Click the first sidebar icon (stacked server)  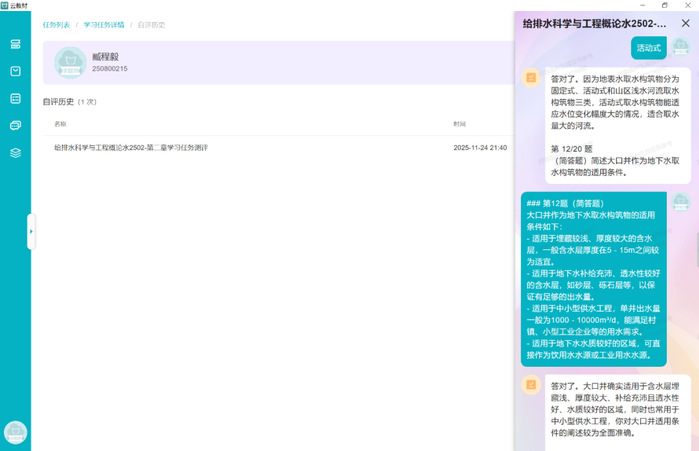pyautogui.click(x=15, y=44)
